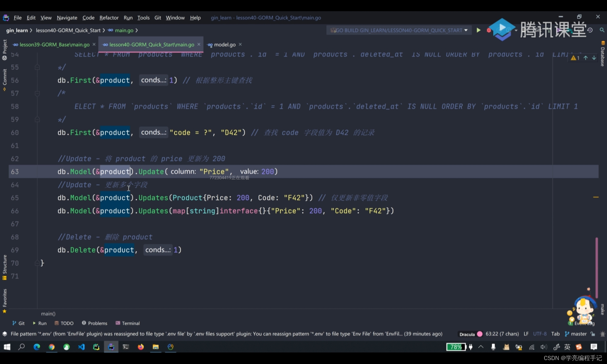Click the volume icon in system tray
This screenshot has height=364, width=607.
544,347
